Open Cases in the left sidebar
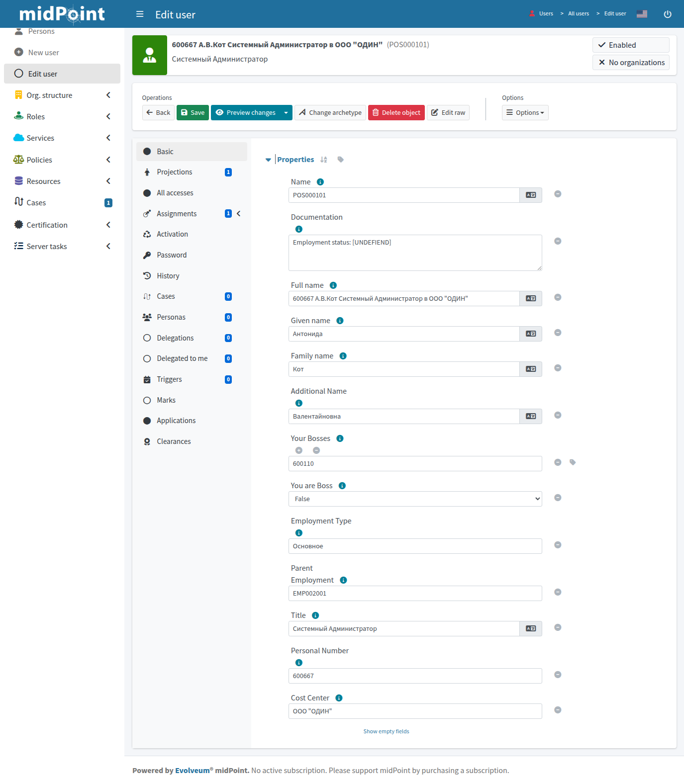Screen dimensions: 684x784 point(62,203)
